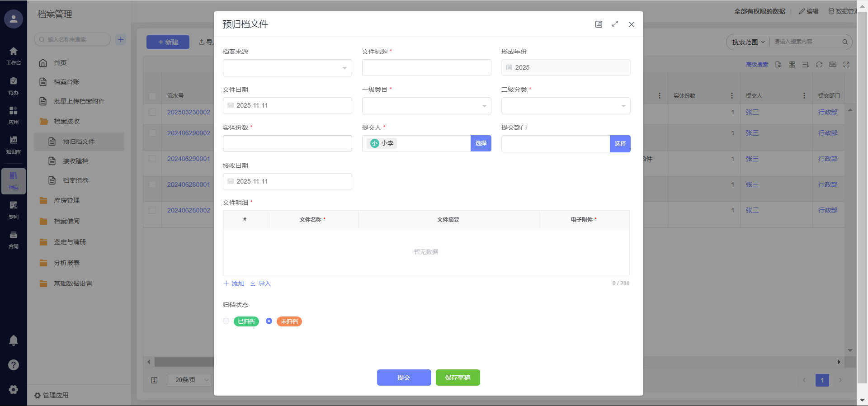
Task: Select the 已归档 radio option
Action: point(226,321)
